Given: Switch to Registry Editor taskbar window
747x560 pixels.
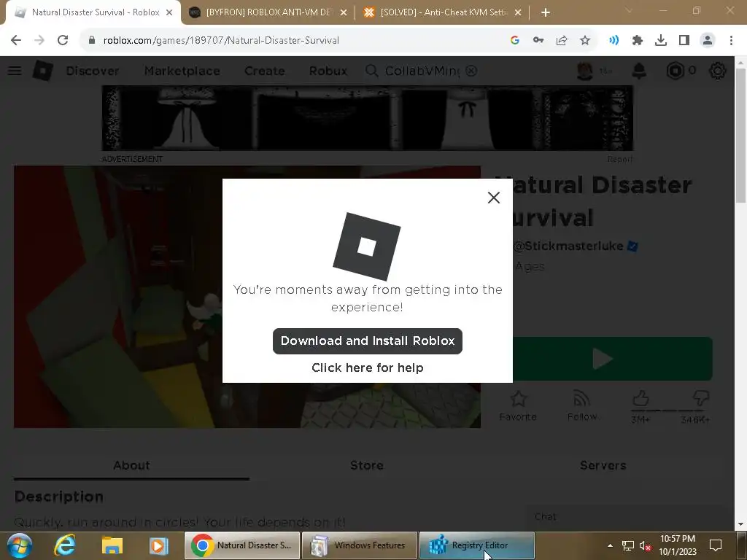Looking at the screenshot, I should 477,545.
